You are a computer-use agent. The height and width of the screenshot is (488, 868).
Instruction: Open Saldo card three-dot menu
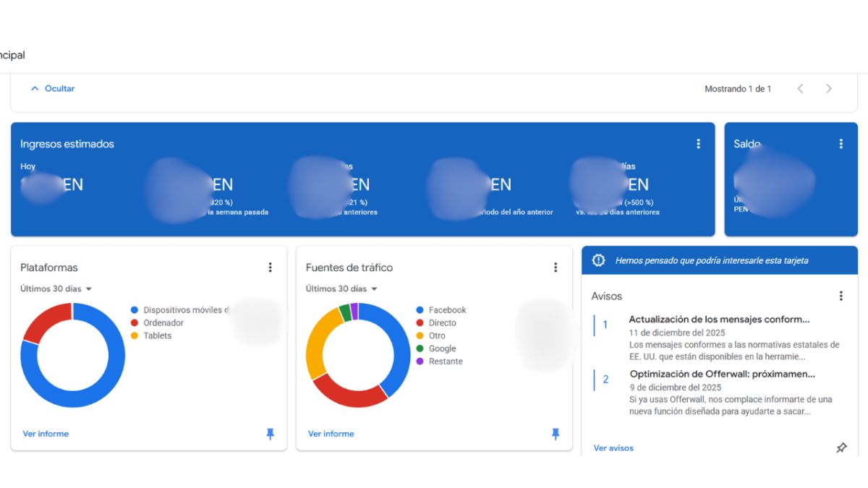pyautogui.click(x=841, y=144)
